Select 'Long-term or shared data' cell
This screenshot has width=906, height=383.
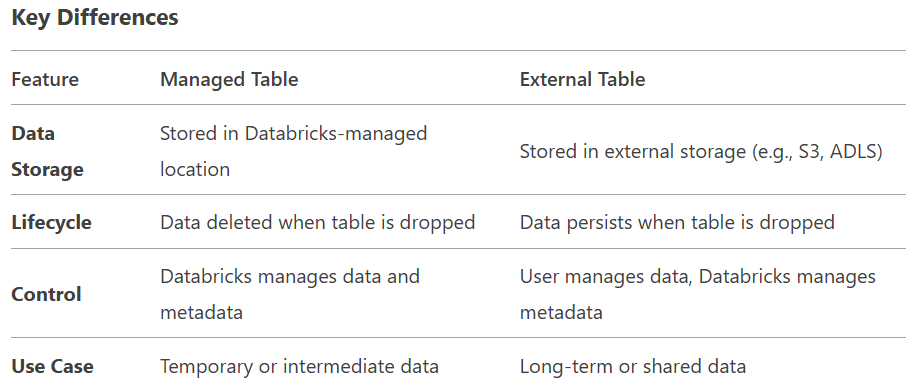633,366
